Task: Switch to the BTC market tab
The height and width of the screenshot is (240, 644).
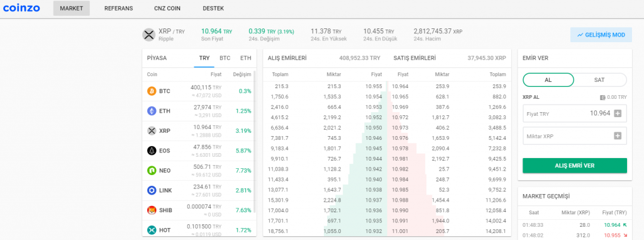Action: click(x=225, y=58)
